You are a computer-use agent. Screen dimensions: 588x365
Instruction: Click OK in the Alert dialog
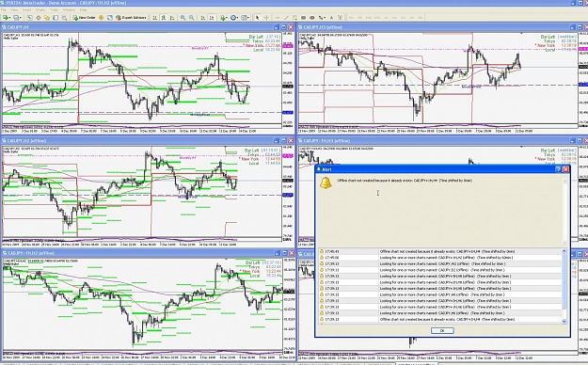(442, 330)
